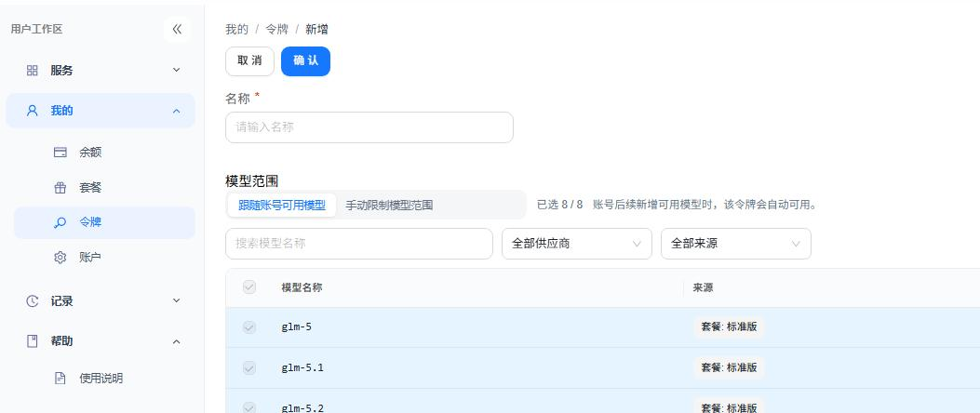Toggle the select-all checkbox in table header
Screen dimensions: 980x413
249,287
